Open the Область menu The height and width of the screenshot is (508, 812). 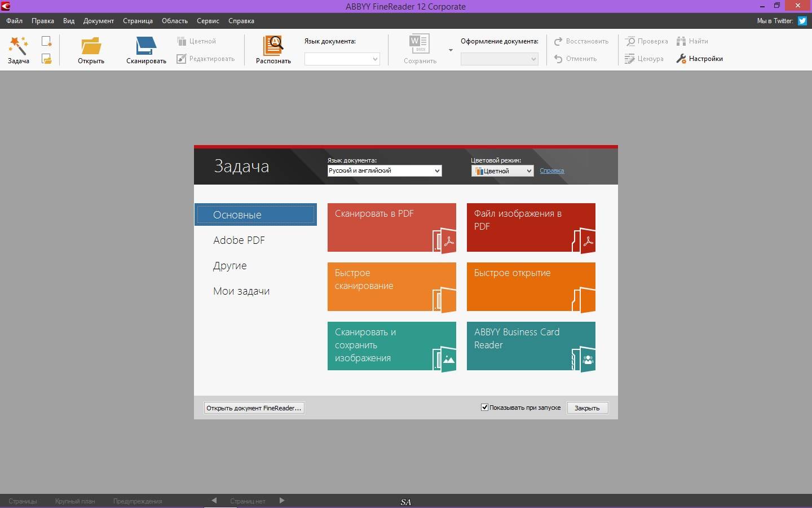tap(175, 21)
